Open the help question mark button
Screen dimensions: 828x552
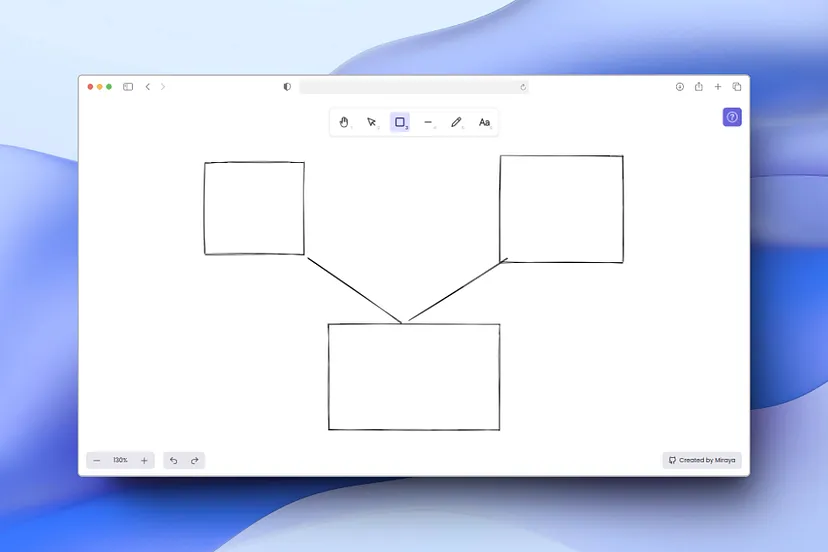(732, 117)
